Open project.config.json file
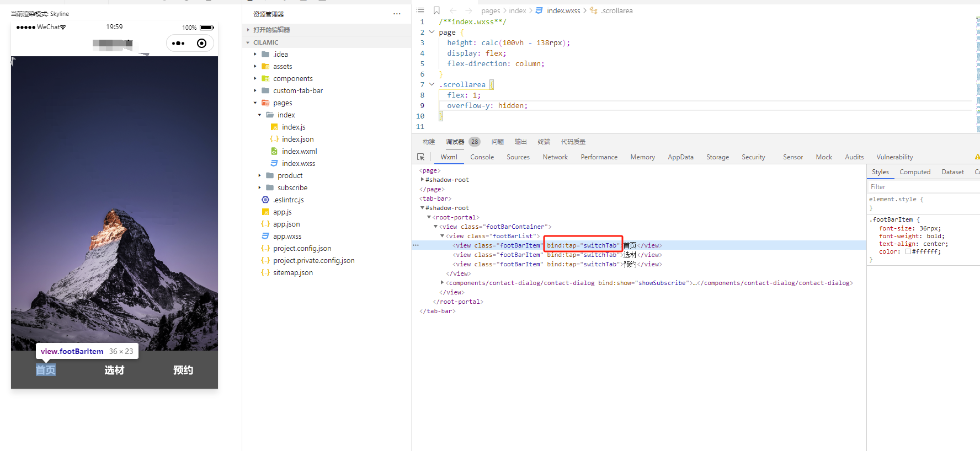The image size is (980, 451). click(x=302, y=248)
